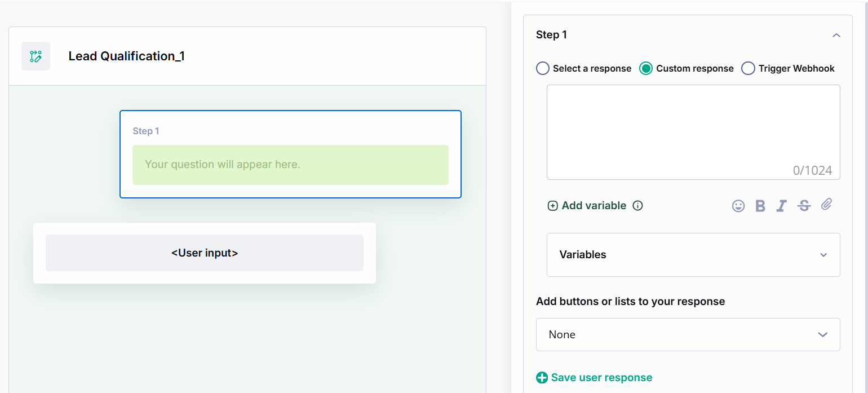Screen dimensions: 868x393
Task: Click the 'Your question will appear here.' placeholder
Action: click(x=290, y=165)
